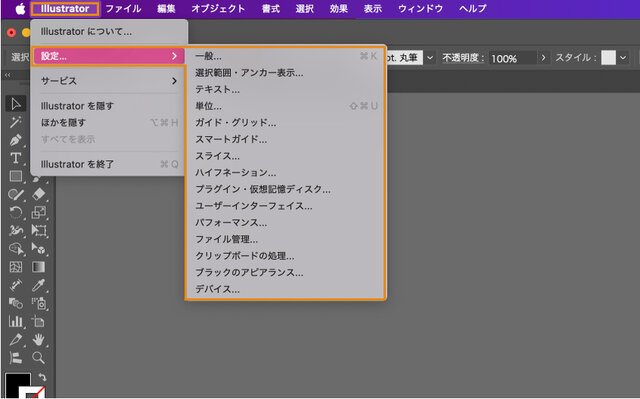Select the Slice tool
Screen dimensions: 640x399
[16, 339]
